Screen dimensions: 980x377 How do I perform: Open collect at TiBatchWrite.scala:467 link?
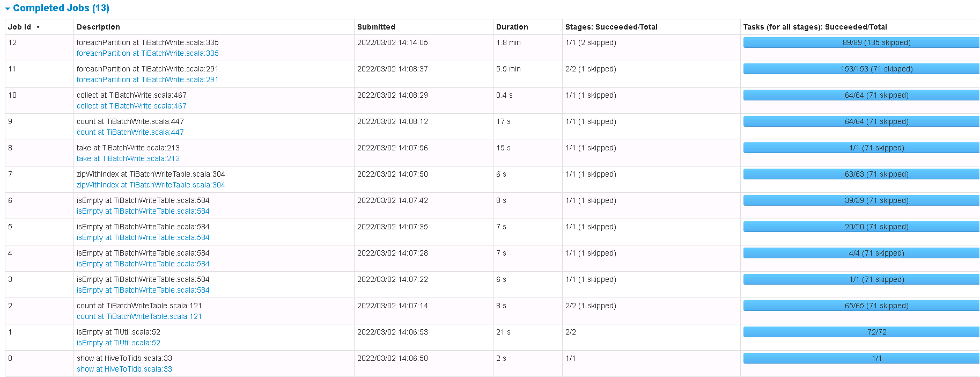[131, 106]
